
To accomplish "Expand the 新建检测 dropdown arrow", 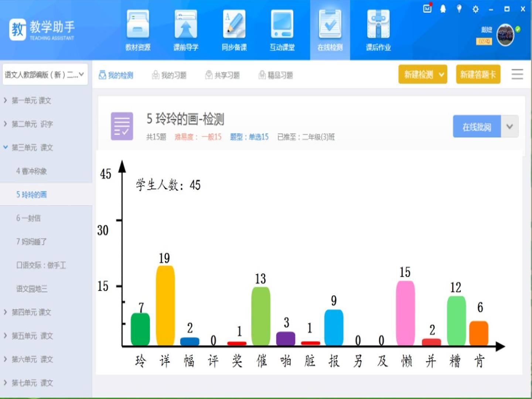I will (441, 74).
